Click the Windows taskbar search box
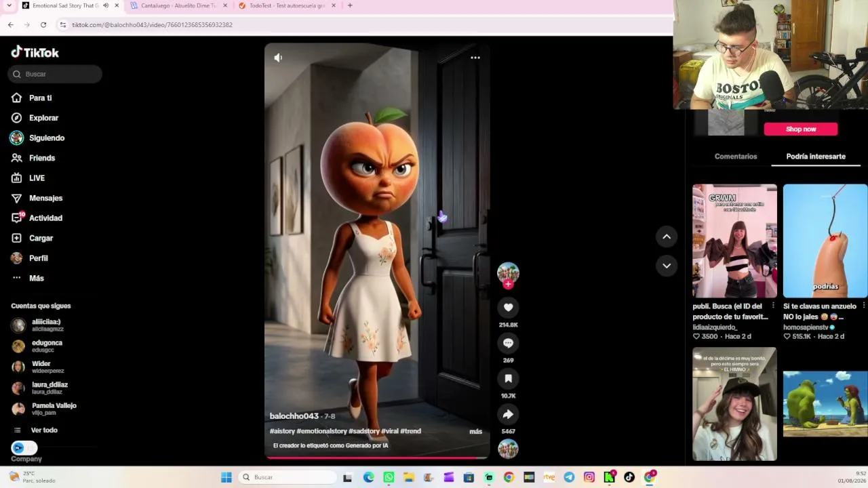 (x=289, y=477)
